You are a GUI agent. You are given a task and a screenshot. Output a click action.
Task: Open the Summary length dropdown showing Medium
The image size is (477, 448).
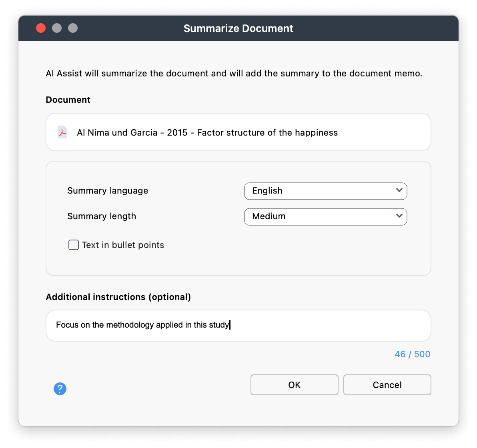(325, 216)
